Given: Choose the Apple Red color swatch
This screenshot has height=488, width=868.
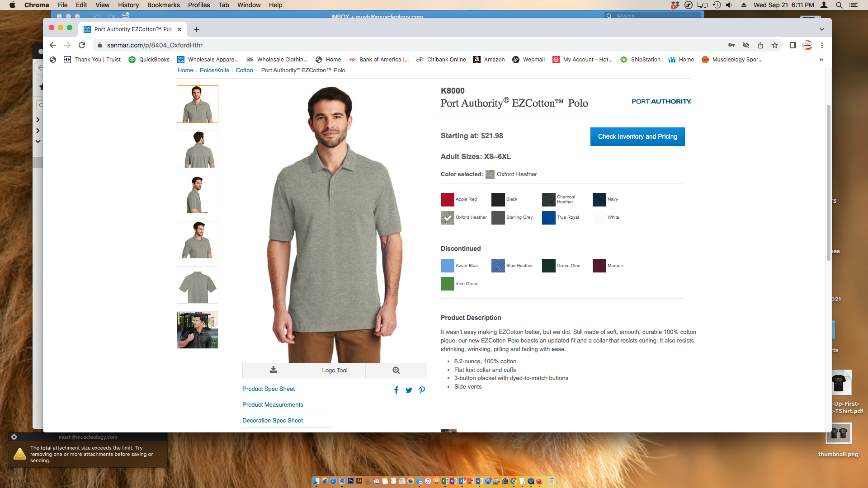Looking at the screenshot, I should pyautogui.click(x=448, y=199).
